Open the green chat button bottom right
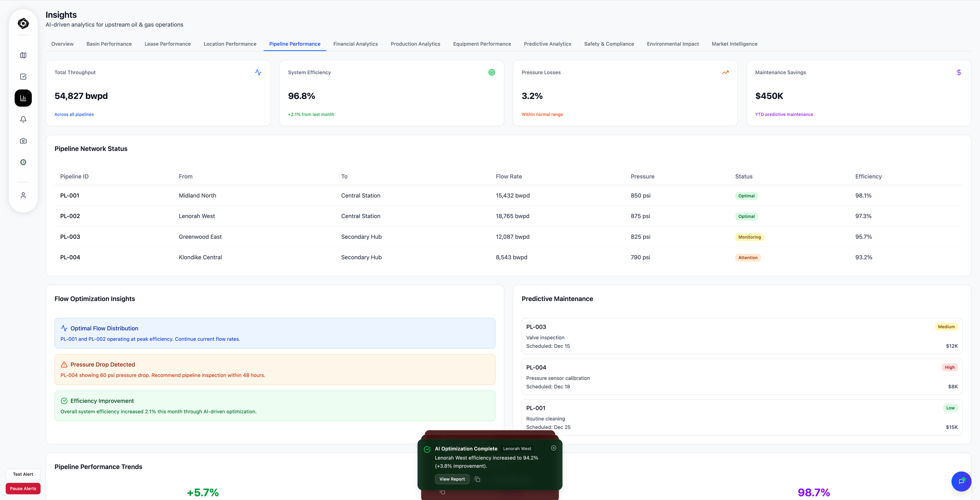 961,482
